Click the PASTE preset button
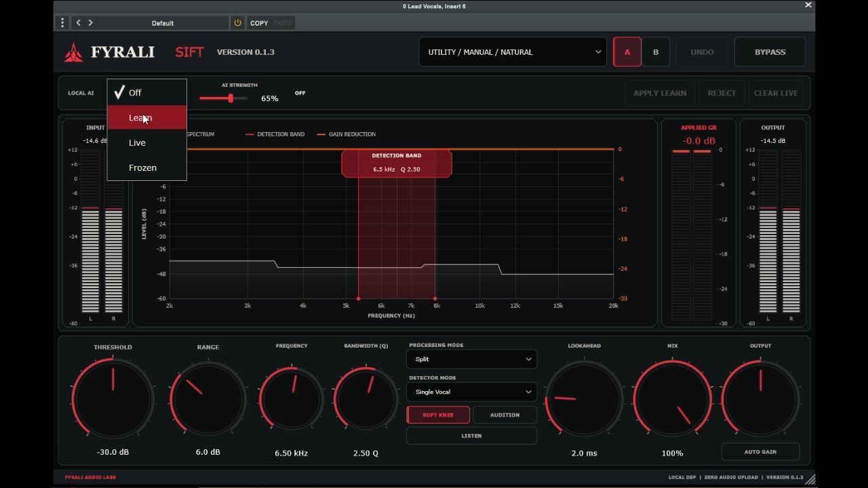This screenshot has height=488, width=868. pyautogui.click(x=283, y=23)
